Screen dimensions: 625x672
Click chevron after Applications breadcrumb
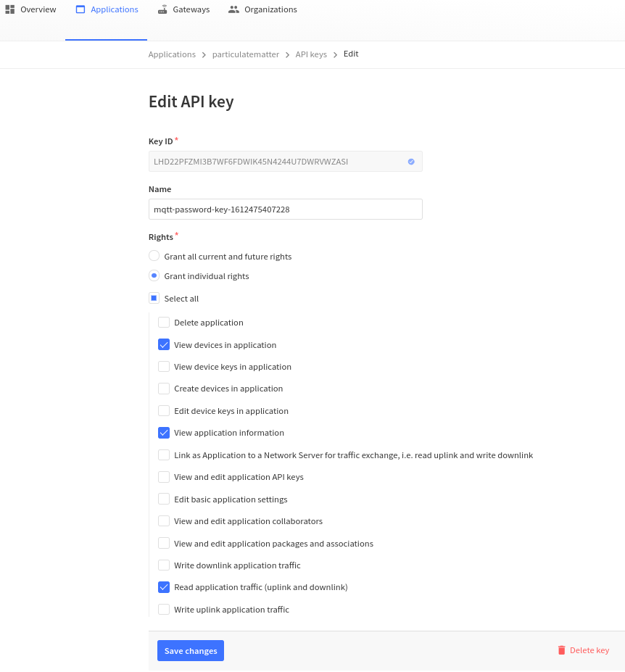coord(204,55)
